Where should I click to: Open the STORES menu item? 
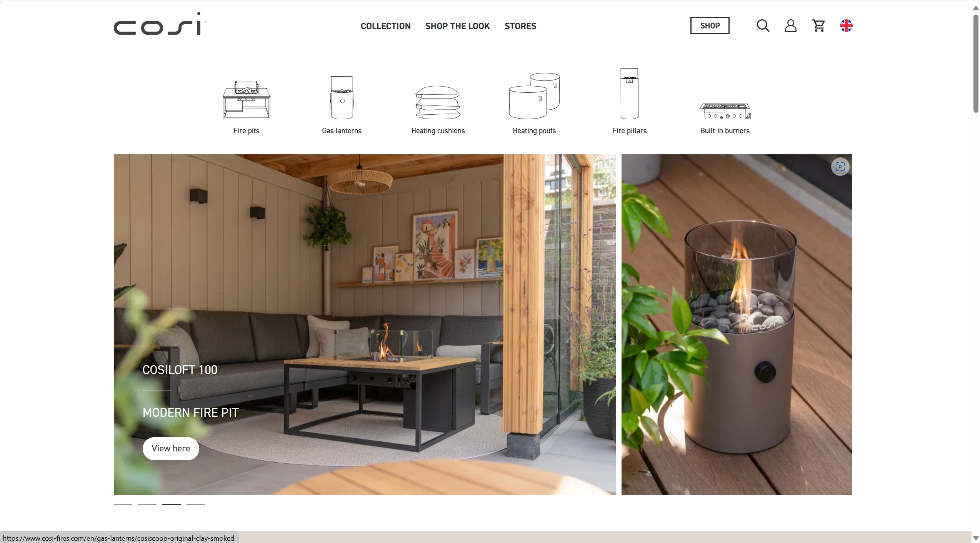click(x=520, y=25)
